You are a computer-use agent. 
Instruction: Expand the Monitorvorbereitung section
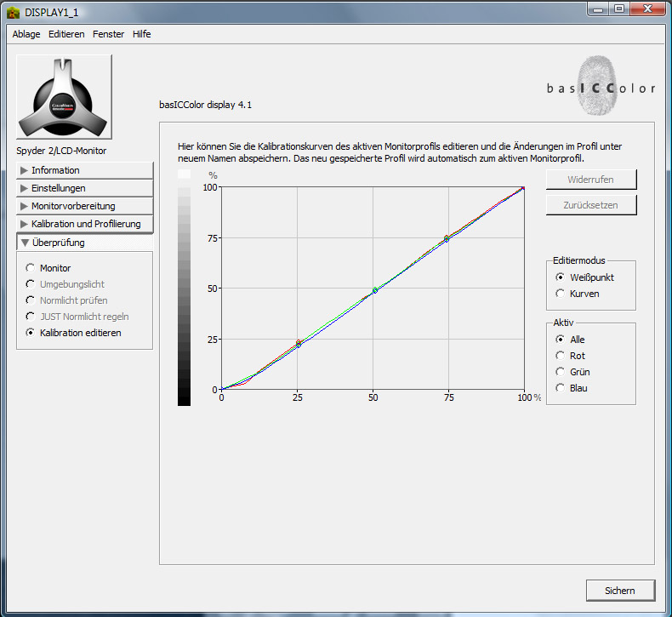tap(84, 206)
